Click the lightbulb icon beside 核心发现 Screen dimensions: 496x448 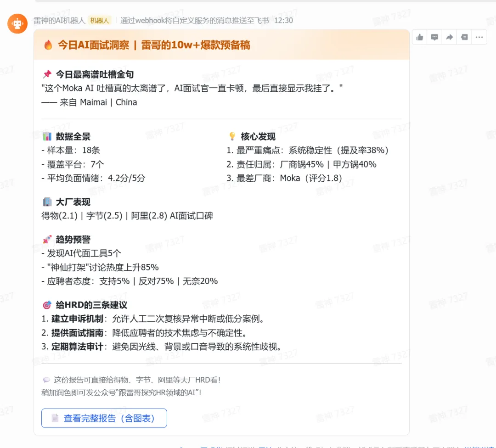[x=232, y=136]
